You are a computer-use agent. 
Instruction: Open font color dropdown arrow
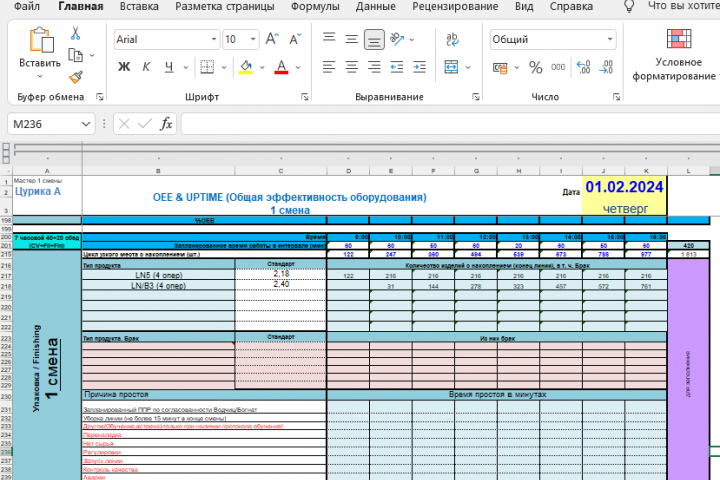[x=298, y=68]
